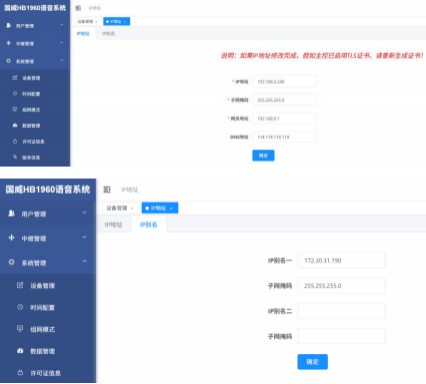This screenshot has height=384, width=426.
Task: Collapse 系统管理 chevron in upper screenshot
Action: [x=62, y=61]
